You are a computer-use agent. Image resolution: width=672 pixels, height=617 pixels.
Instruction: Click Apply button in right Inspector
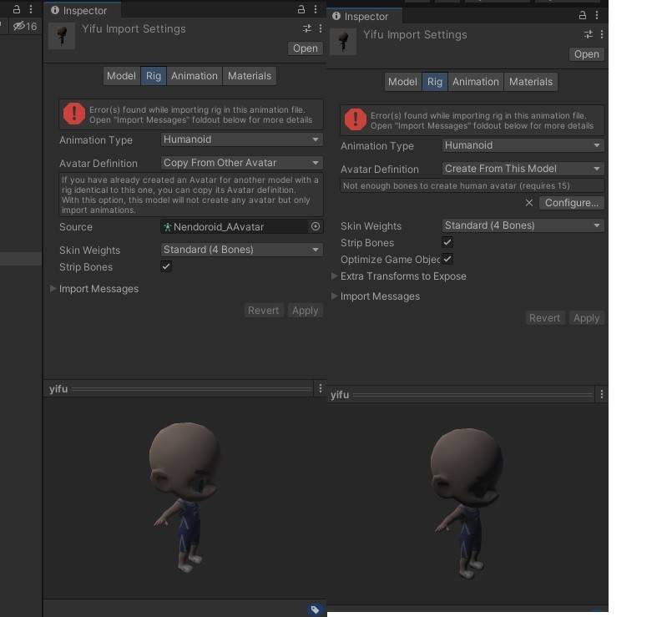[587, 318]
